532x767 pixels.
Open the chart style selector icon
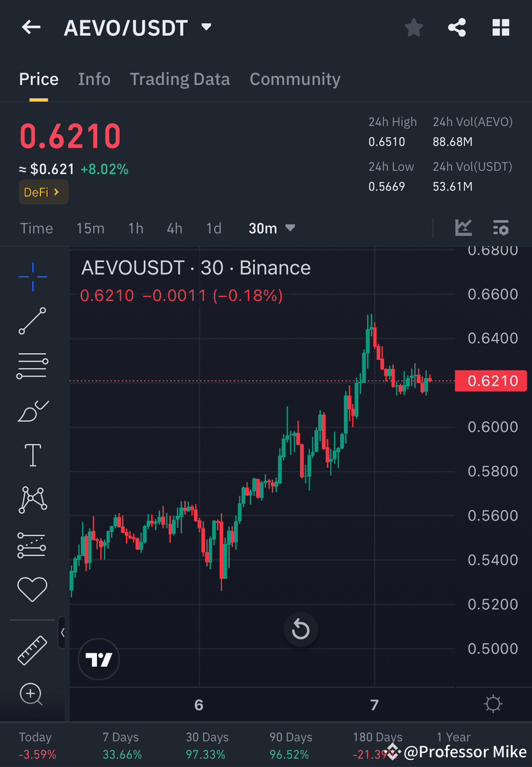[463, 228]
